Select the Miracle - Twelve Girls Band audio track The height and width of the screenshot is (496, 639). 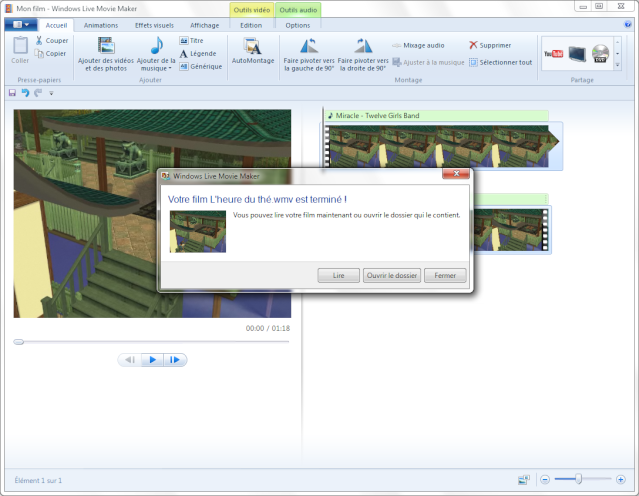[437, 116]
